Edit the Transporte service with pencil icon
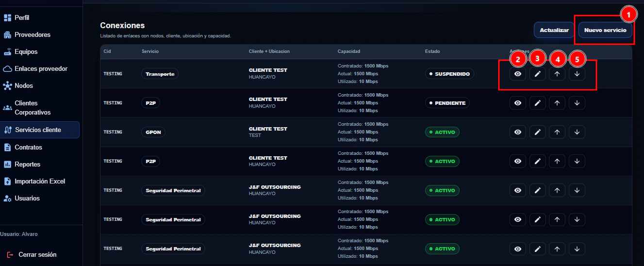Image resolution: width=644 pixels, height=266 pixels. click(x=537, y=74)
